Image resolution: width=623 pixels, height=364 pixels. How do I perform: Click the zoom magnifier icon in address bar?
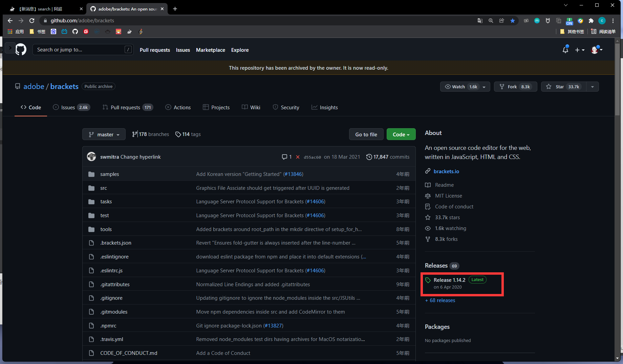click(491, 21)
